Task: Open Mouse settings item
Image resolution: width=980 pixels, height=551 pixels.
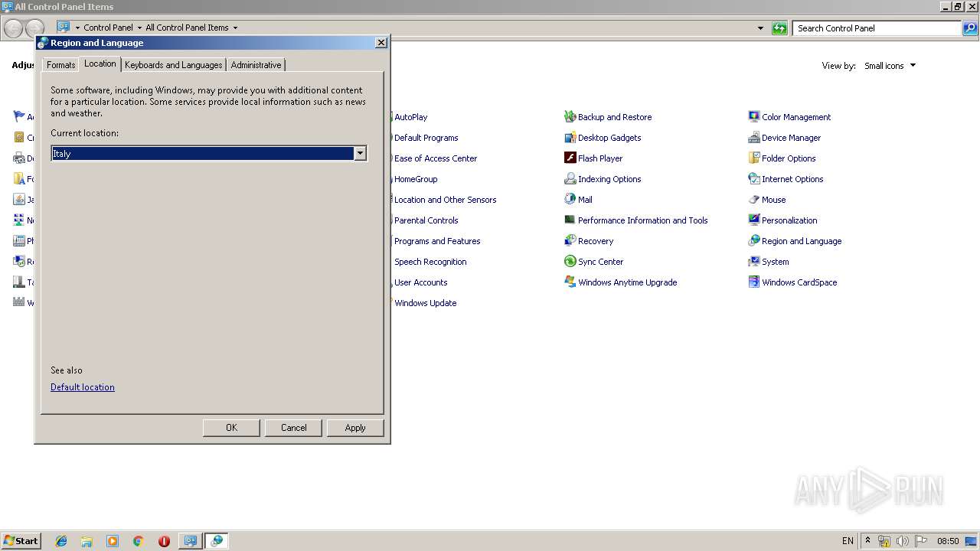Action: pyautogui.click(x=766, y=200)
